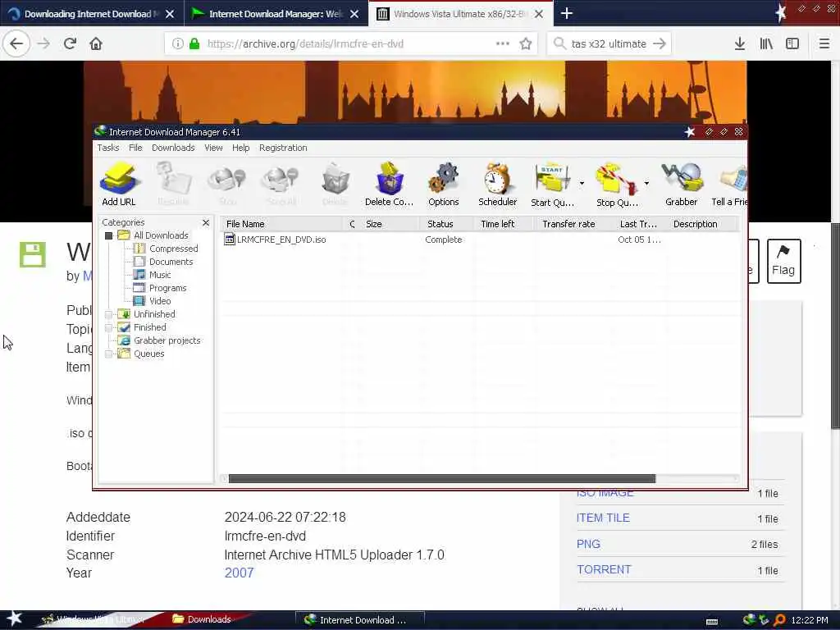Screen dimensions: 840x630
Task: Open Firefox library icon
Action: 766,43
